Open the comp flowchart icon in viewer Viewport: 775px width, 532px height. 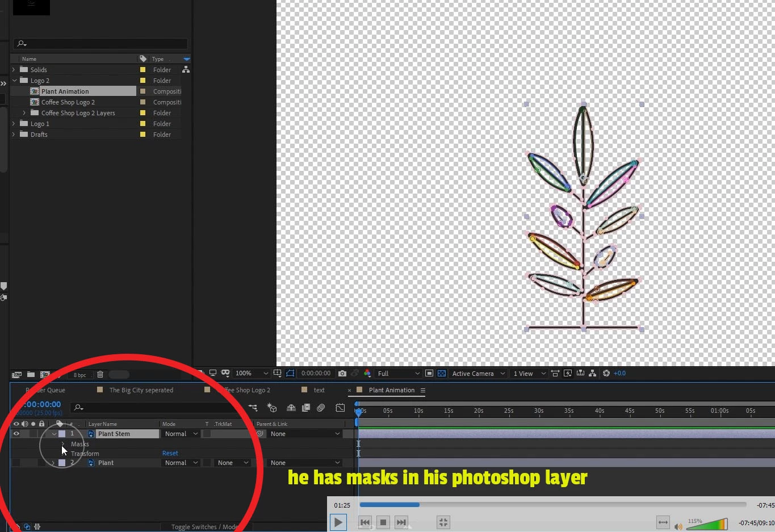(592, 374)
